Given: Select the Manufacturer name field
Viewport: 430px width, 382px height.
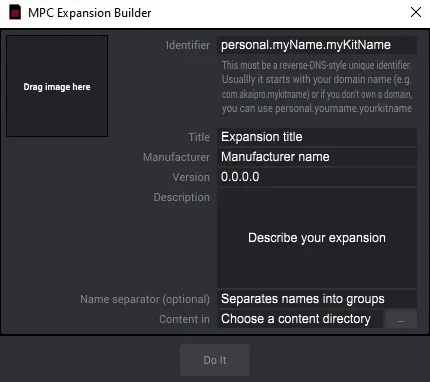Looking at the screenshot, I should [x=317, y=157].
